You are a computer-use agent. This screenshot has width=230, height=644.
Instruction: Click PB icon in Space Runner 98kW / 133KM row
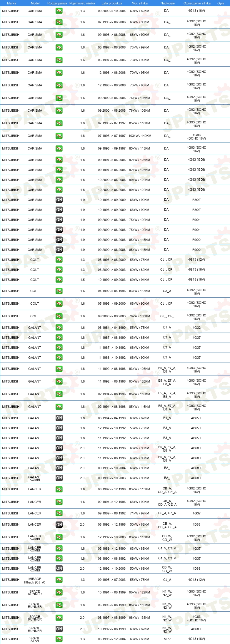[x=59, y=618]
